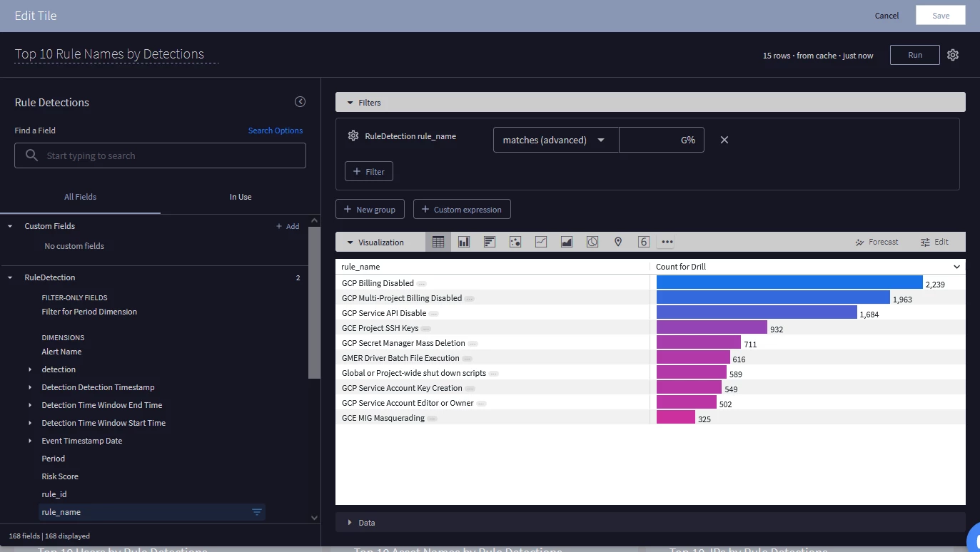Click the blue GCP Billing Disabled bar
Screen dimensions: 980x552
(x=789, y=282)
